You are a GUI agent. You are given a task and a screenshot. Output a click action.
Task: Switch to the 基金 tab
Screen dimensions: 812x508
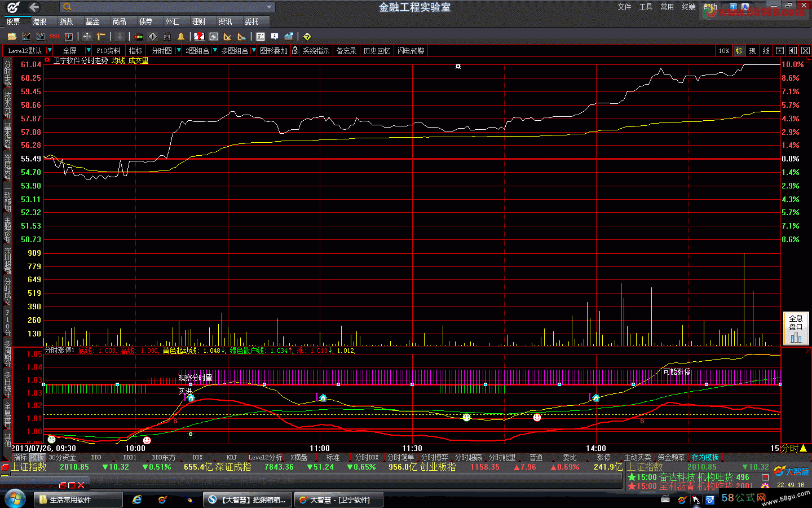coord(92,21)
